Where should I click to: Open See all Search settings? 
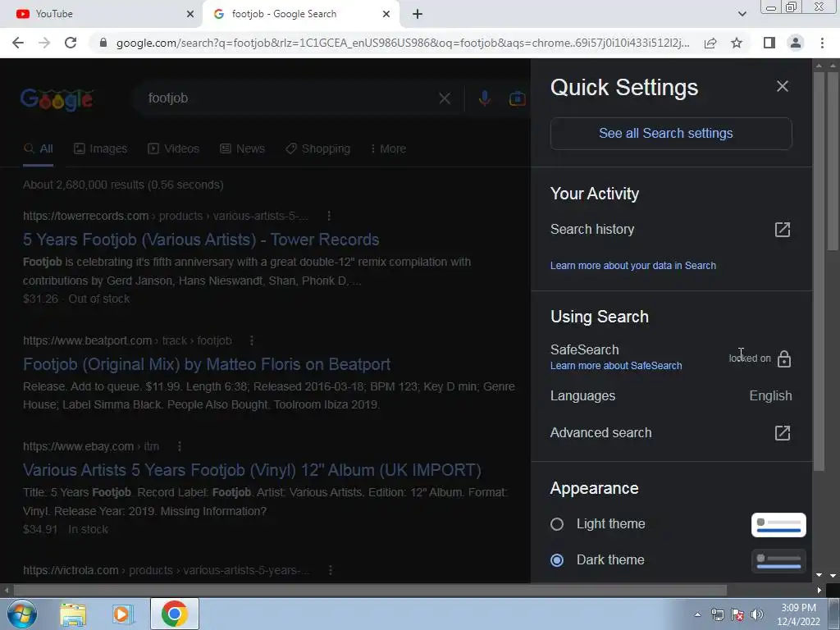click(x=671, y=134)
